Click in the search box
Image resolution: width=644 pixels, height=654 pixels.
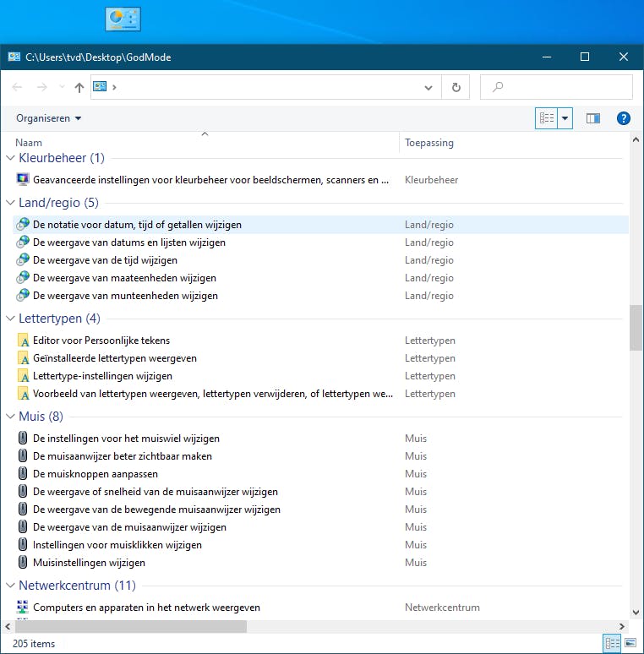click(x=556, y=87)
